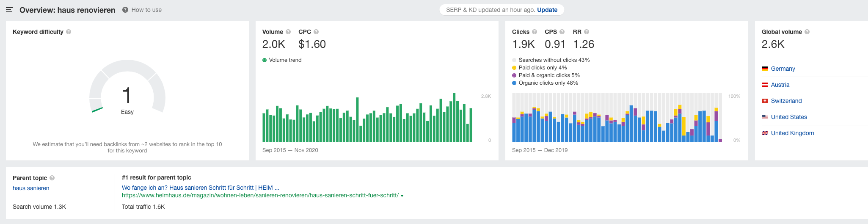868x224 pixels.
Task: Click the United States flag icon
Action: (x=765, y=117)
